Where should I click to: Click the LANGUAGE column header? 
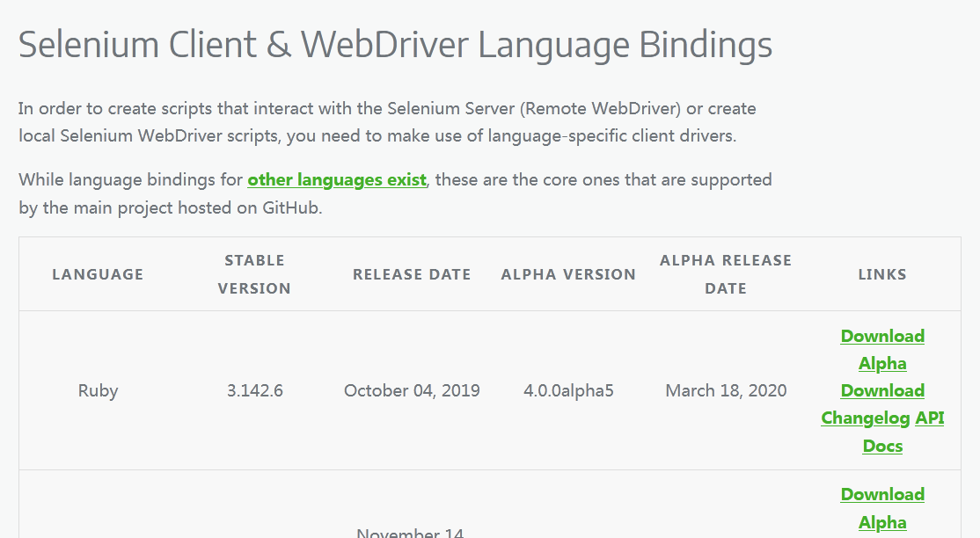98,274
